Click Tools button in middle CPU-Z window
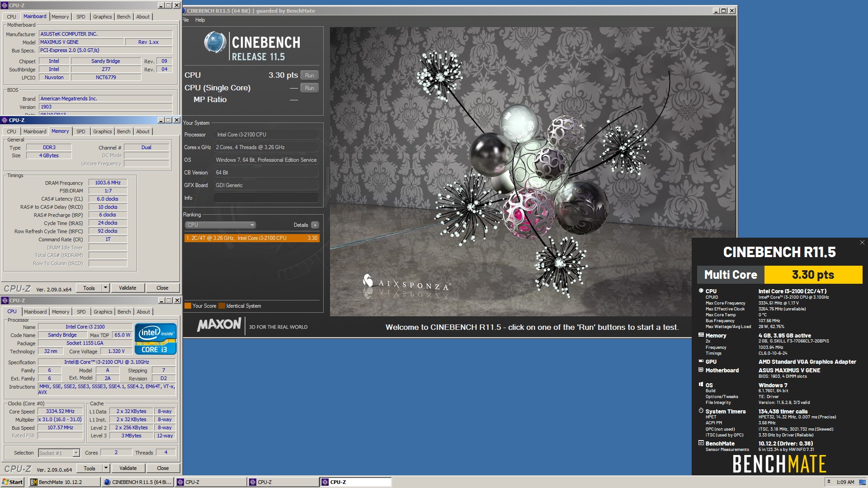The height and width of the screenshot is (488, 868). (89, 288)
